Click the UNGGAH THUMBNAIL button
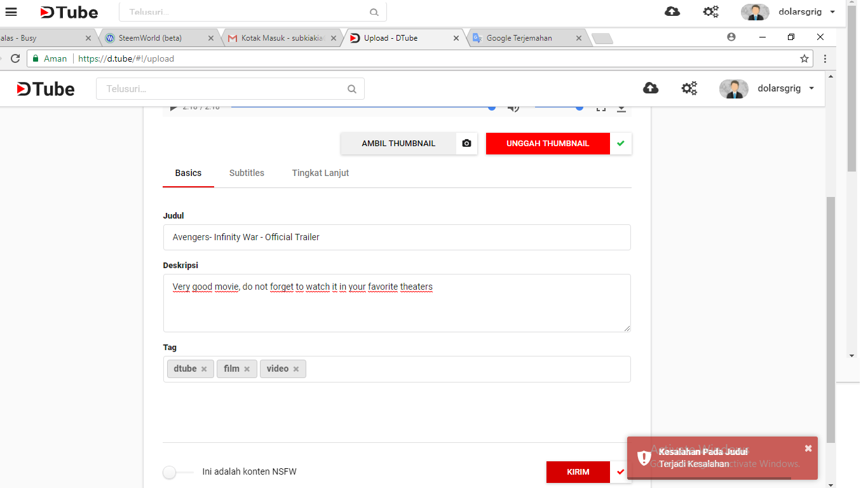The height and width of the screenshot is (488, 868). click(x=548, y=144)
